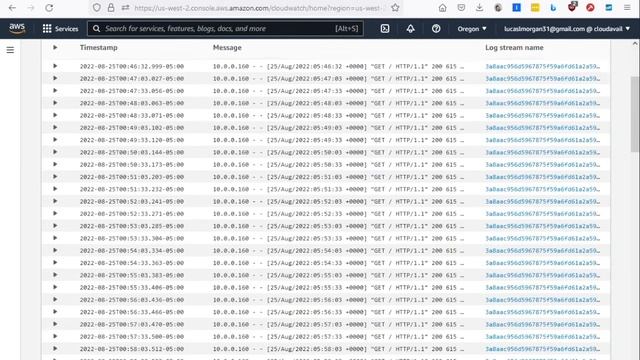The width and height of the screenshot is (640, 360).
Task: Expand all rows via header triangle
Action: pyautogui.click(x=55, y=47)
